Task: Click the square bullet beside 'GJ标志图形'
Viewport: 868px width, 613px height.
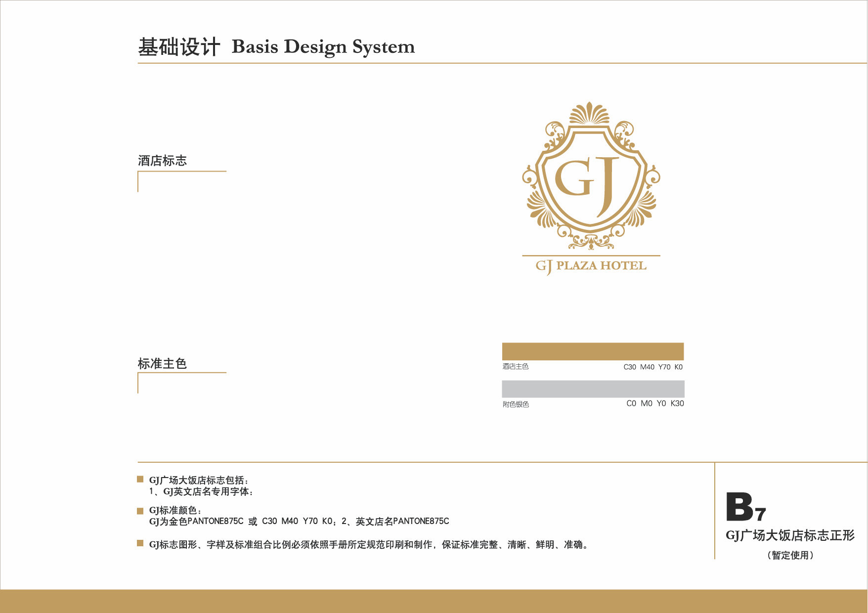Action: pyautogui.click(x=140, y=544)
